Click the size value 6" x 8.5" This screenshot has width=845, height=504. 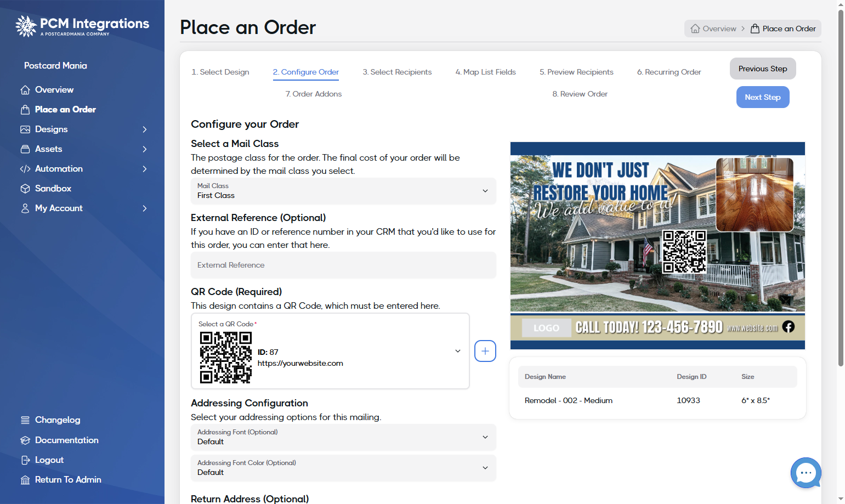756,400
